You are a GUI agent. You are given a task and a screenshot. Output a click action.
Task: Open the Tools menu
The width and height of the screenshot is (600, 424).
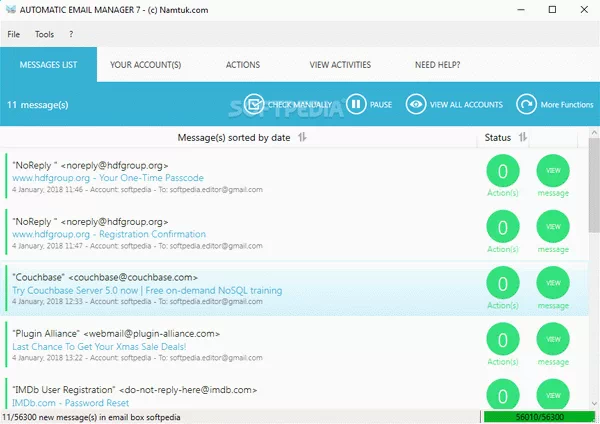tap(44, 34)
